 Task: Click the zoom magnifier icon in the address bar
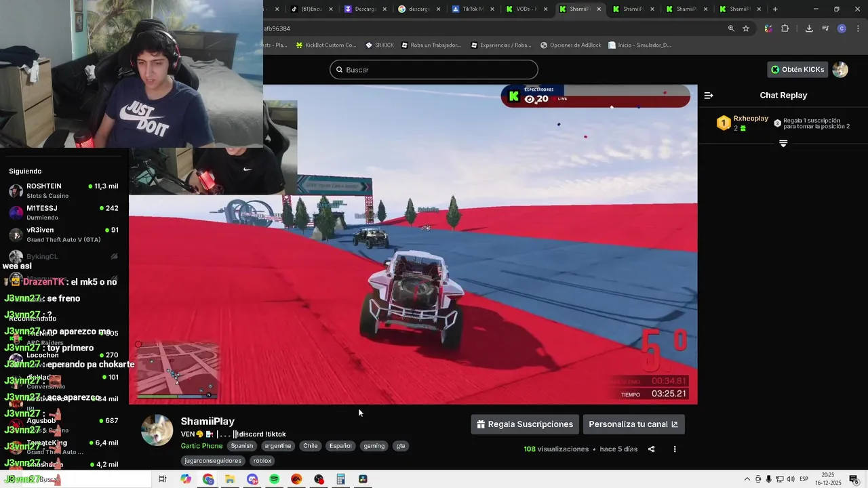731,28
